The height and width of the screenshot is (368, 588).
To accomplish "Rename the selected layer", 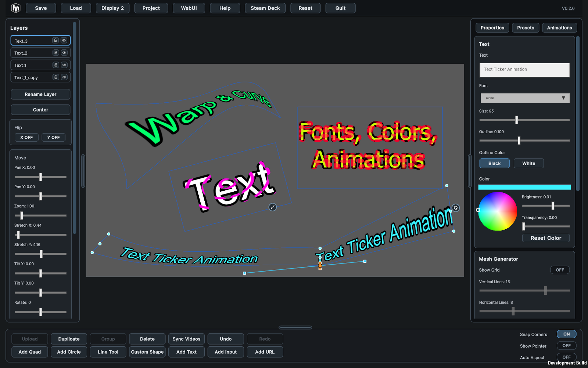I will (40, 94).
